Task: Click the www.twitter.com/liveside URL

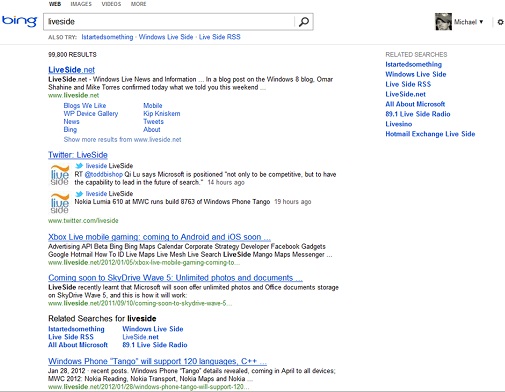Action: click(83, 221)
